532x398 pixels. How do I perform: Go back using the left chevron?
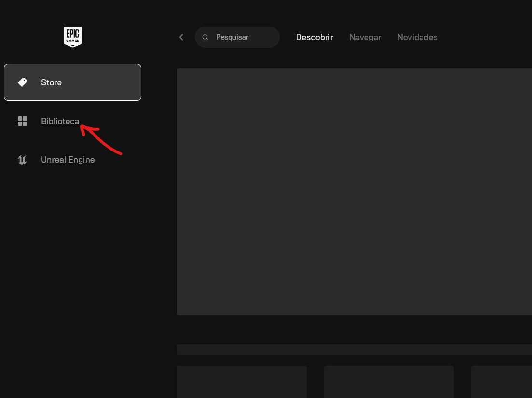[x=181, y=37]
